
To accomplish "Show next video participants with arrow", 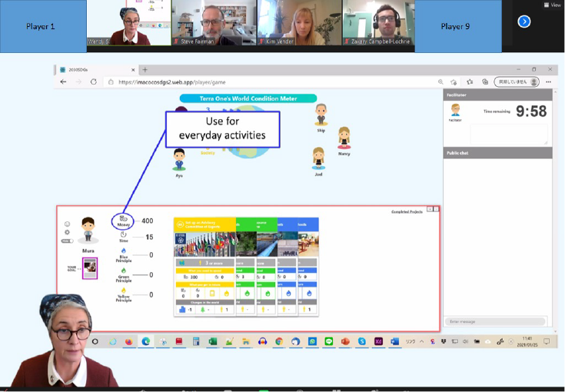I will click(524, 22).
